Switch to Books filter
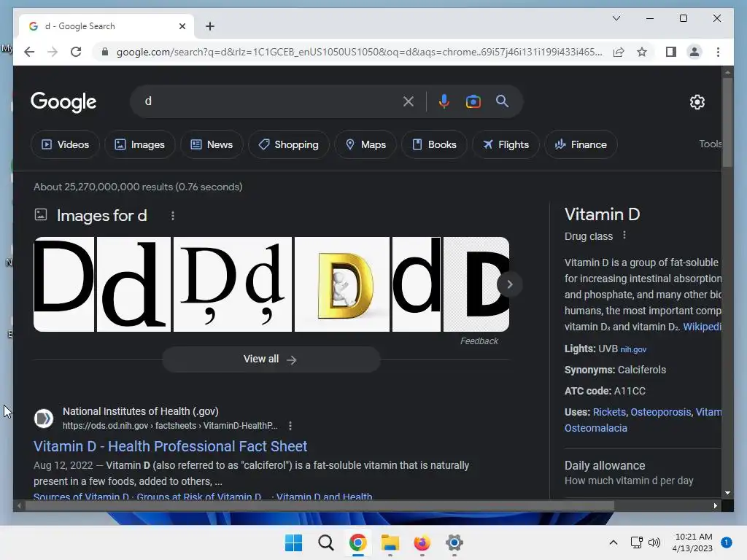The height and width of the screenshot is (560, 747). pyautogui.click(x=434, y=144)
